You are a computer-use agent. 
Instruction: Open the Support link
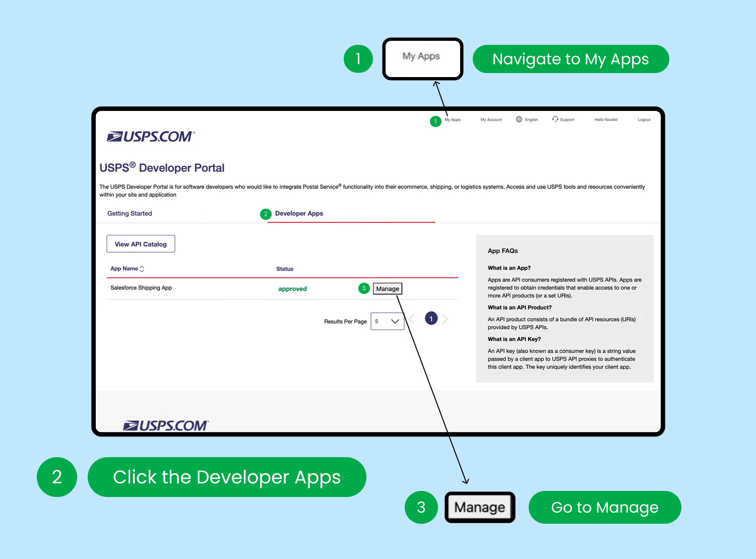click(x=567, y=120)
